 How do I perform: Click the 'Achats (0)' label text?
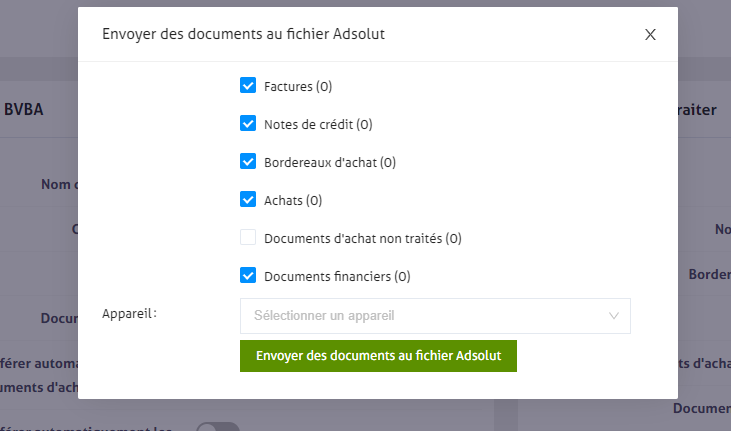tap(293, 200)
